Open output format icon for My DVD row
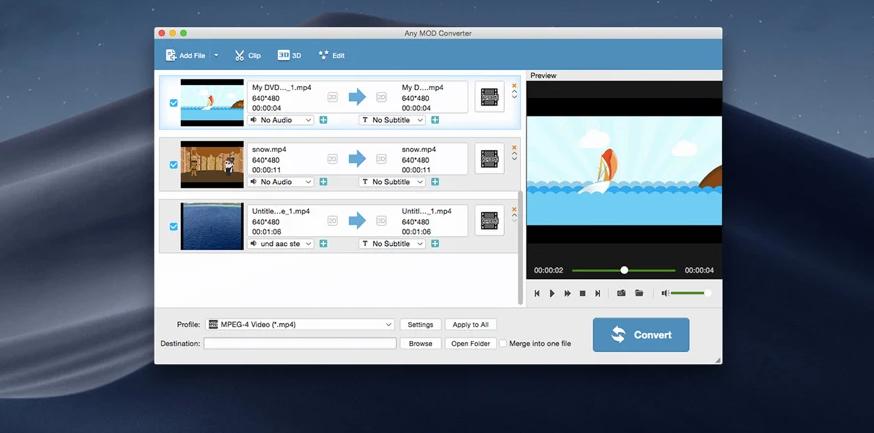This screenshot has height=433, width=874. click(x=489, y=97)
